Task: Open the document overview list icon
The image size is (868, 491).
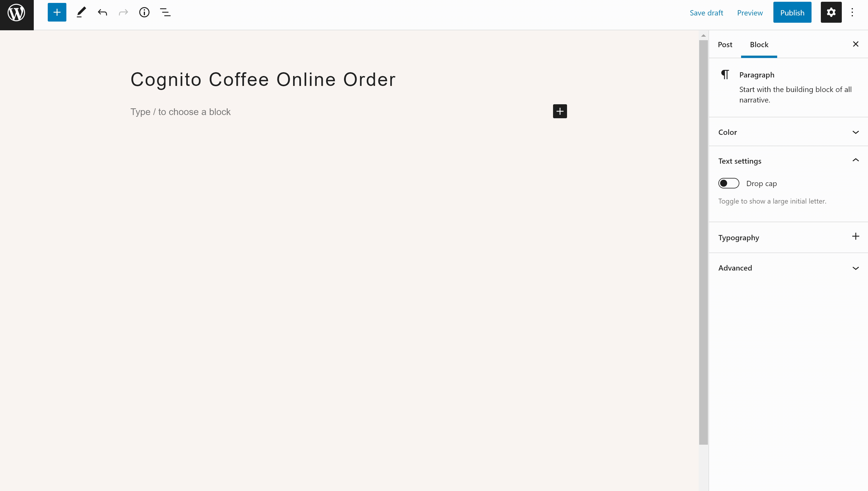Action: [166, 13]
